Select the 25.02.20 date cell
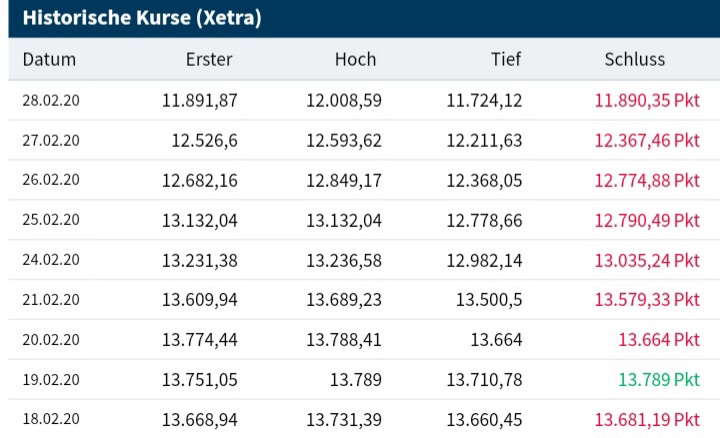This screenshot has width=720, height=438. tap(51, 220)
